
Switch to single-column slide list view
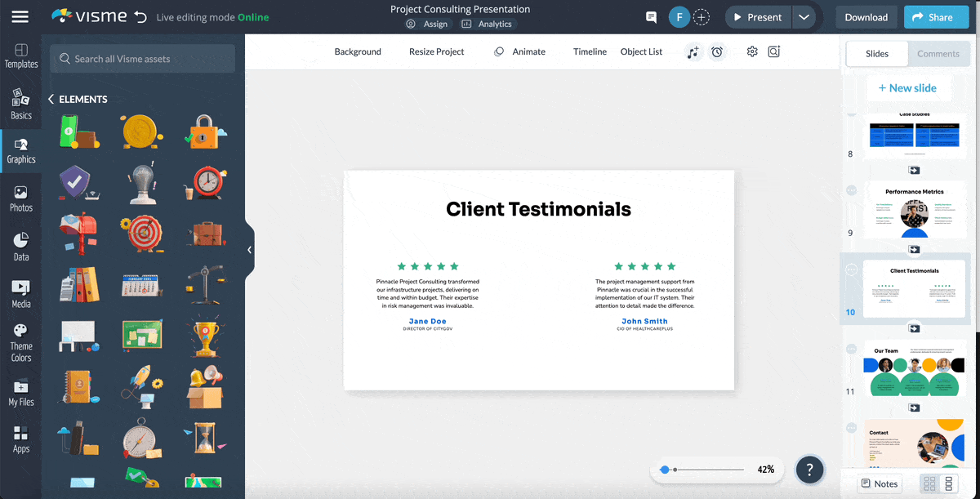(x=948, y=483)
